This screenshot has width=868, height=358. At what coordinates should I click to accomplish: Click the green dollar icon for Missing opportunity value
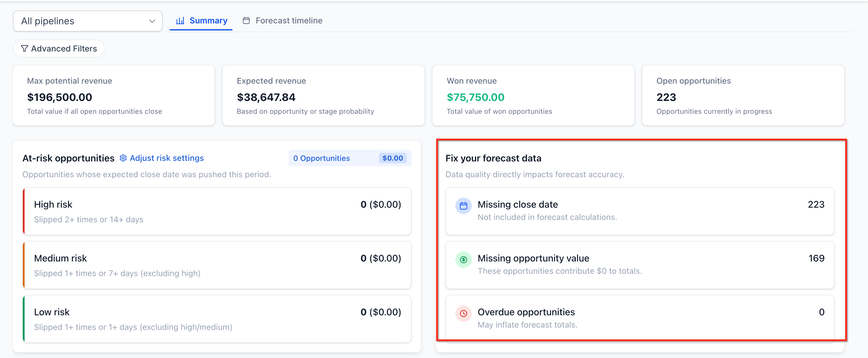(463, 260)
